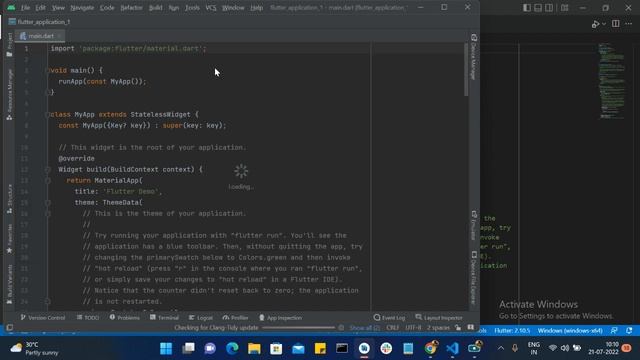
Task: Open Microsoft Edge from the taskbar
Action: (232, 349)
